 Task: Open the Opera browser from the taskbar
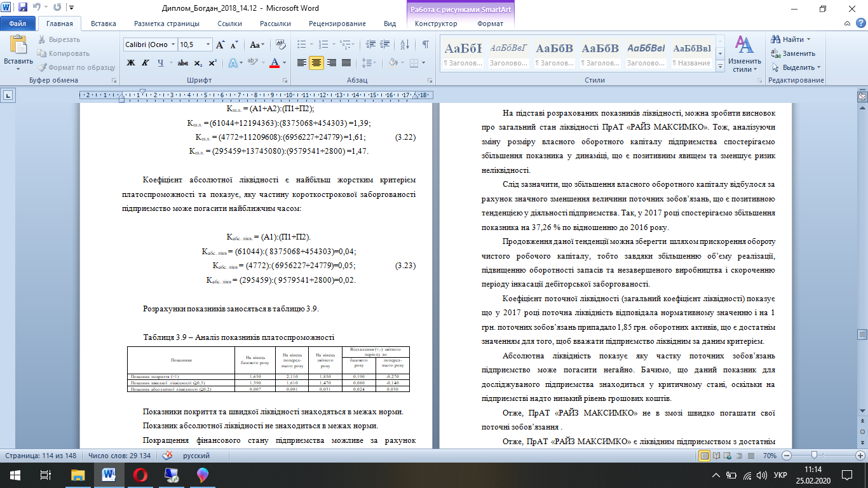[139, 474]
